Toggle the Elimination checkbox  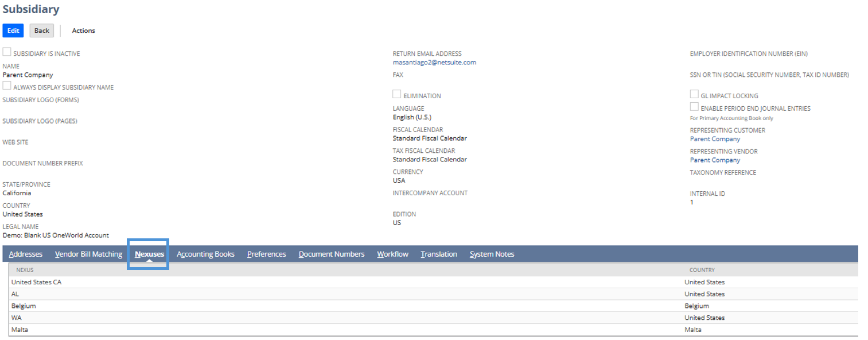397,95
